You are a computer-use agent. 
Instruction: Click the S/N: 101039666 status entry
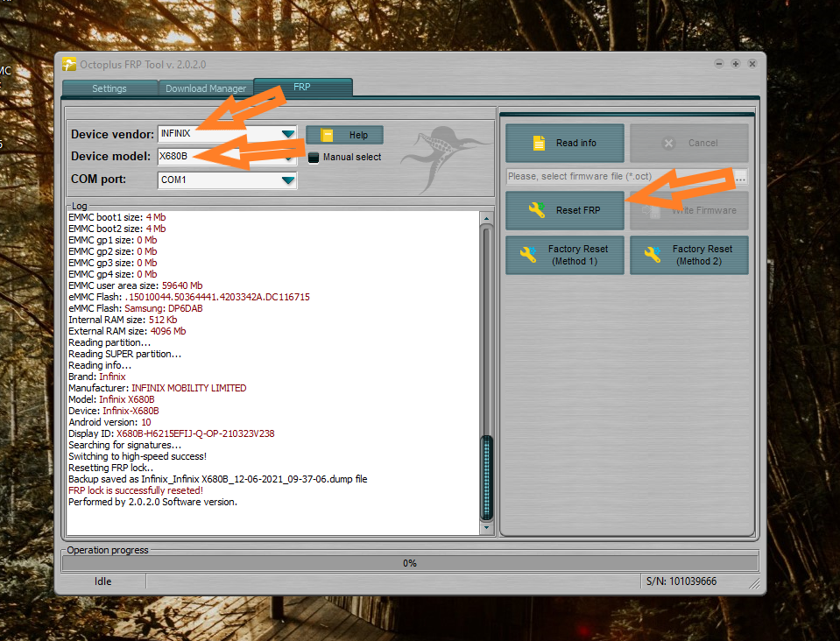click(x=681, y=581)
